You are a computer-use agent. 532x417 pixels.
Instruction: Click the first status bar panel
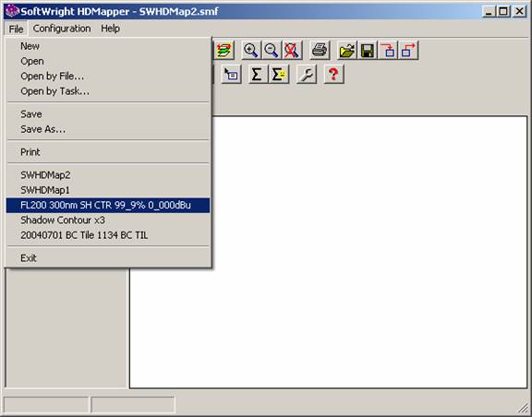(x=46, y=404)
